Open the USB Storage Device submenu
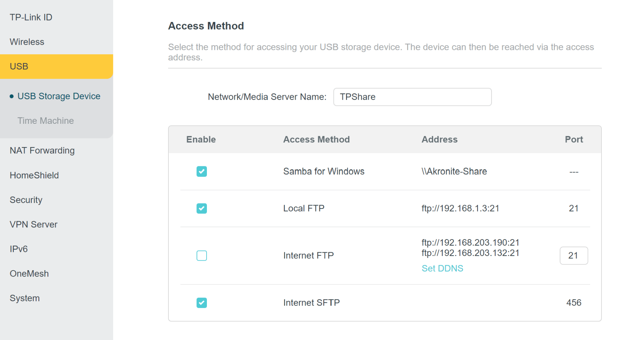The height and width of the screenshot is (340, 644). click(x=59, y=96)
